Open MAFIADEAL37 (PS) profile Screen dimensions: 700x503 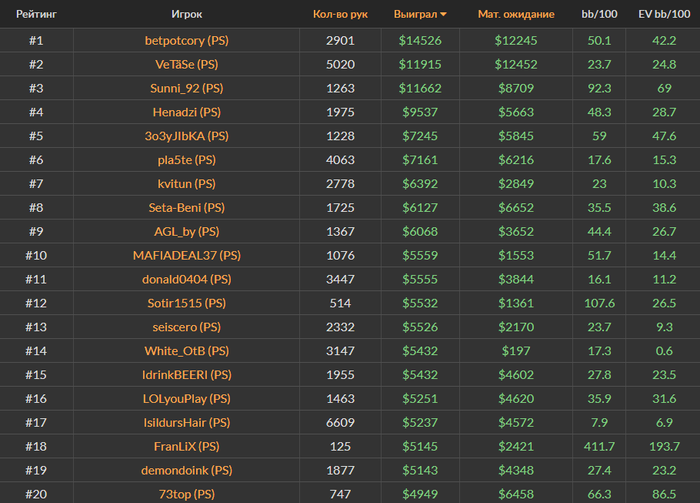(187, 255)
